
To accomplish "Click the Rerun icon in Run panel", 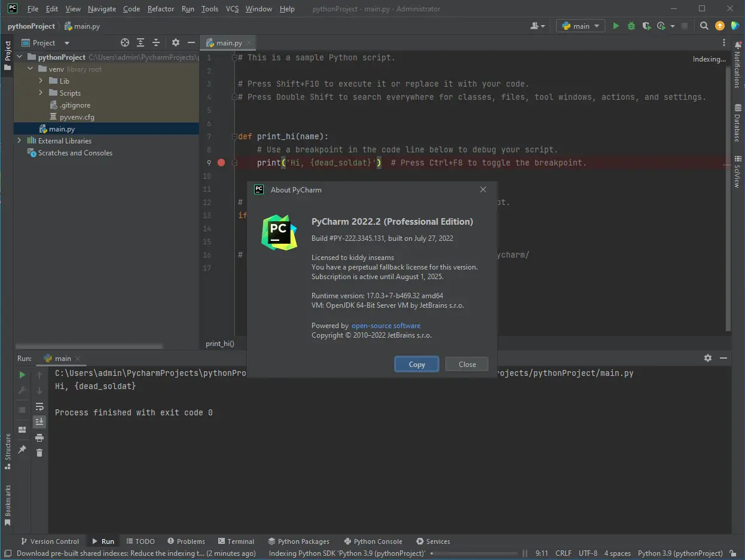I will coord(22,375).
